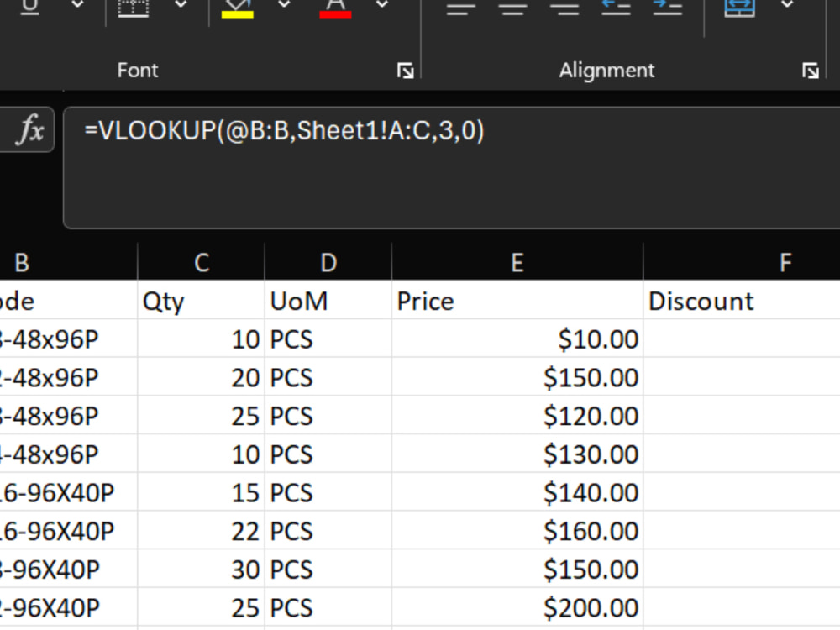The height and width of the screenshot is (630, 840).
Task: Select empty Discount cell in $140.00 row
Action: tap(742, 492)
